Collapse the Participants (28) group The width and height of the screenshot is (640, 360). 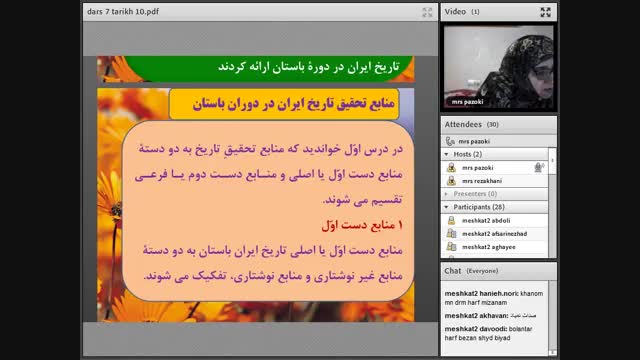447,207
